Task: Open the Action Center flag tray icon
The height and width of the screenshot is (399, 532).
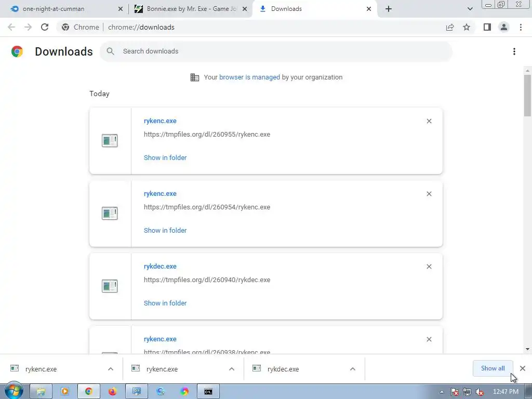Action: (x=454, y=392)
